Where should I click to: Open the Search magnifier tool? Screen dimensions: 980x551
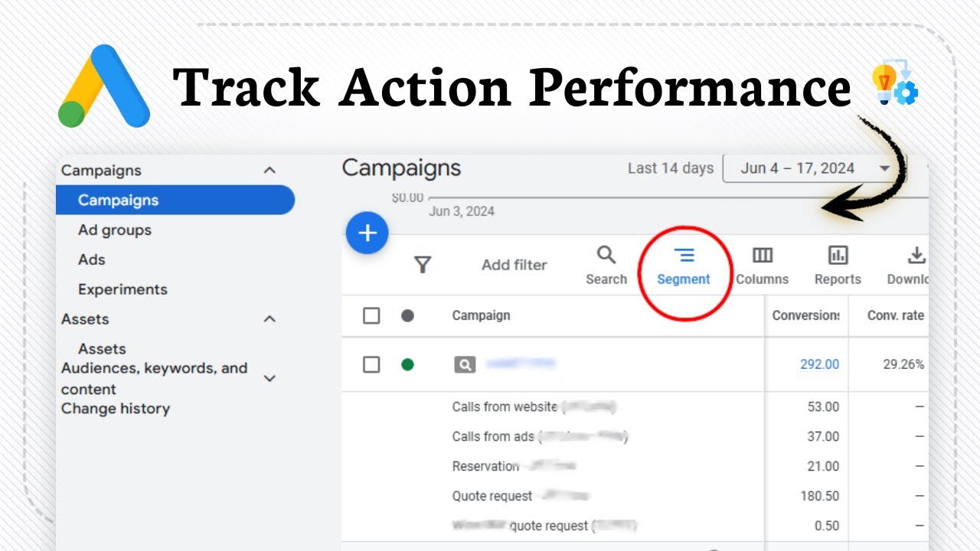coord(606,266)
